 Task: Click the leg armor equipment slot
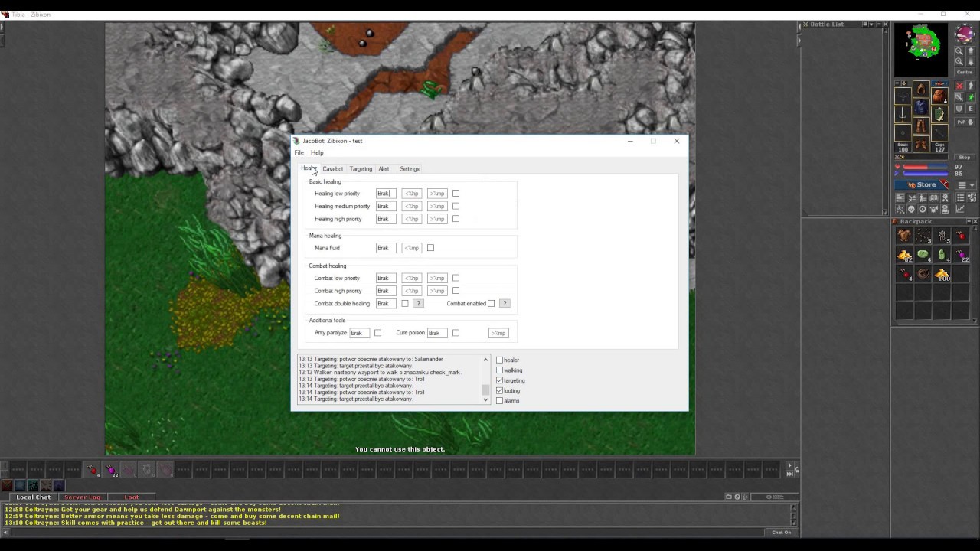tap(921, 127)
